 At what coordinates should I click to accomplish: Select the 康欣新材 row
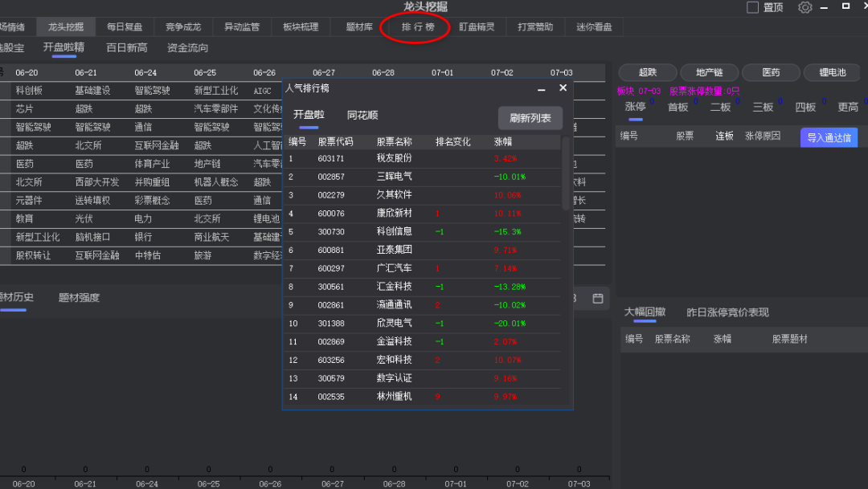coord(422,213)
